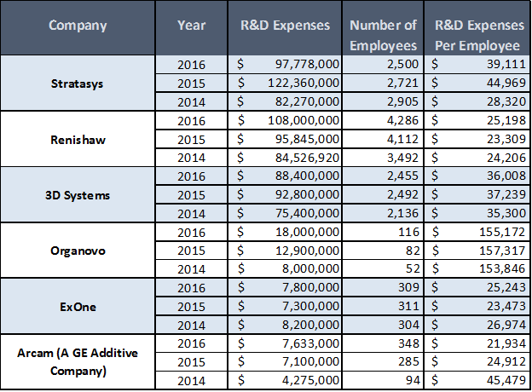
Task: Click ExOne expenses 7,800,000
Action: (x=285, y=287)
